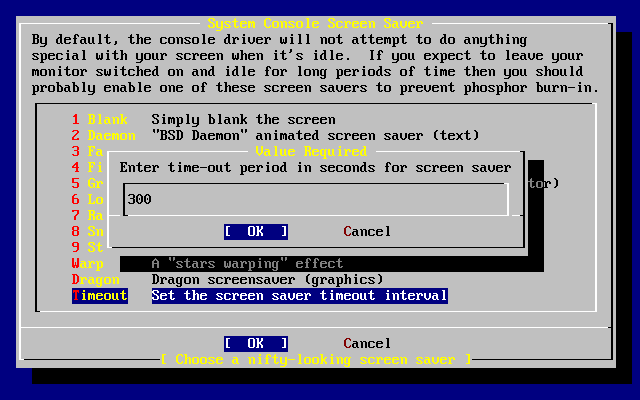The height and width of the screenshot is (400, 640).
Task: Select the "9 St" menu entry
Action: click(88, 248)
